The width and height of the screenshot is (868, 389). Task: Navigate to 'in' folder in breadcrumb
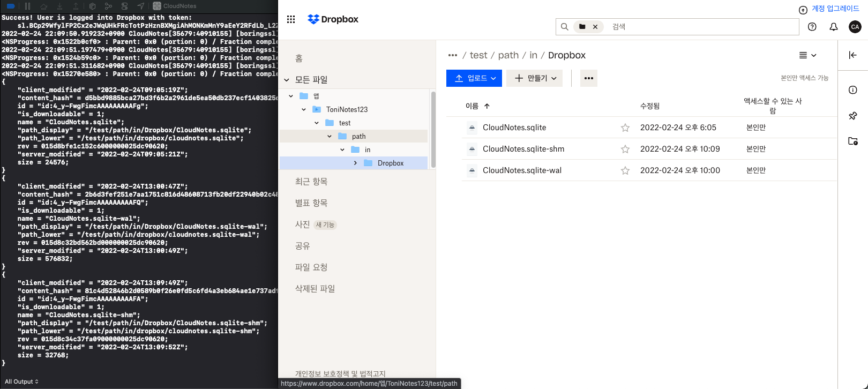coord(533,55)
